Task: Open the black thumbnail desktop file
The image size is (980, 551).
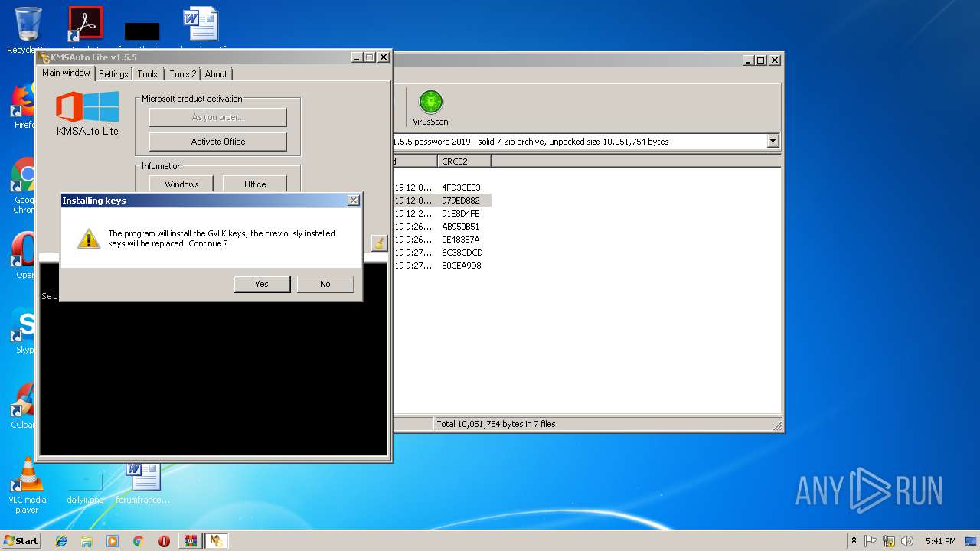Action: click(x=142, y=31)
